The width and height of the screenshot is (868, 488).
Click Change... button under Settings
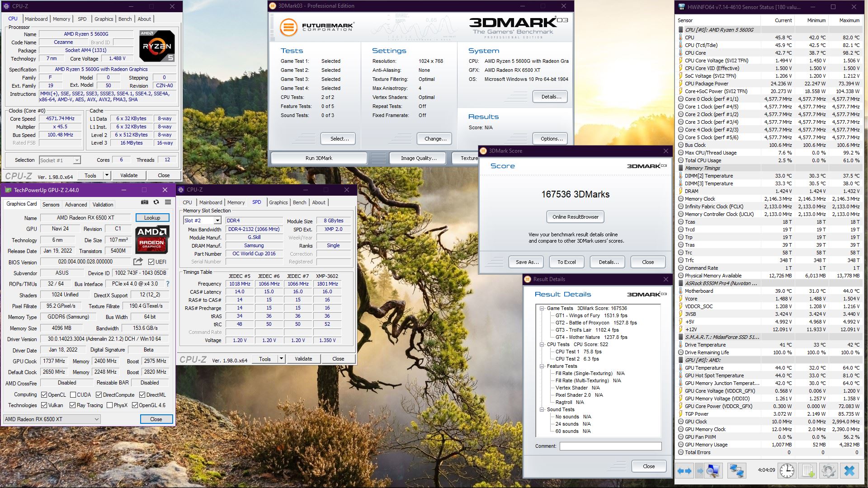[435, 139]
